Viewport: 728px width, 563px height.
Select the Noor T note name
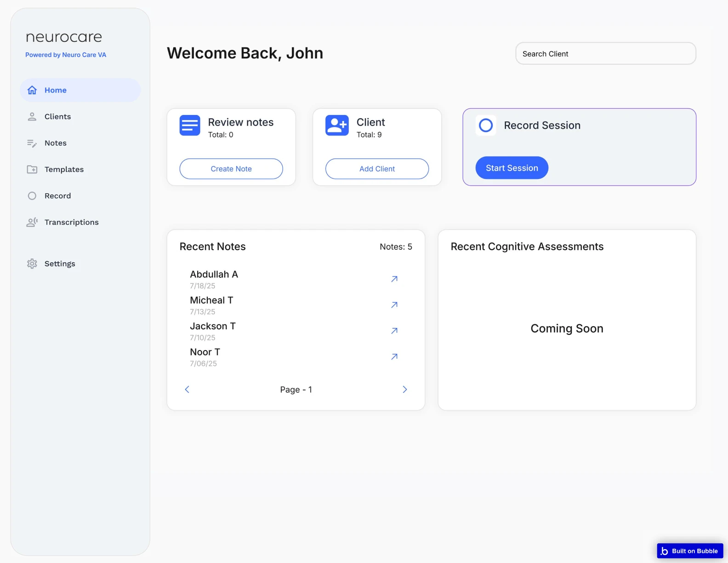(205, 352)
